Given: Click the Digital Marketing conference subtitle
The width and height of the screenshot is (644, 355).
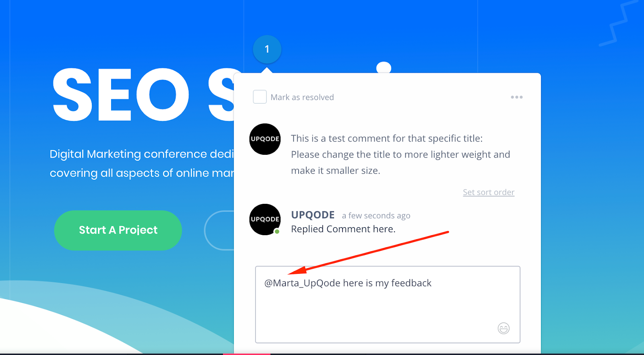Looking at the screenshot, I should coord(142,163).
